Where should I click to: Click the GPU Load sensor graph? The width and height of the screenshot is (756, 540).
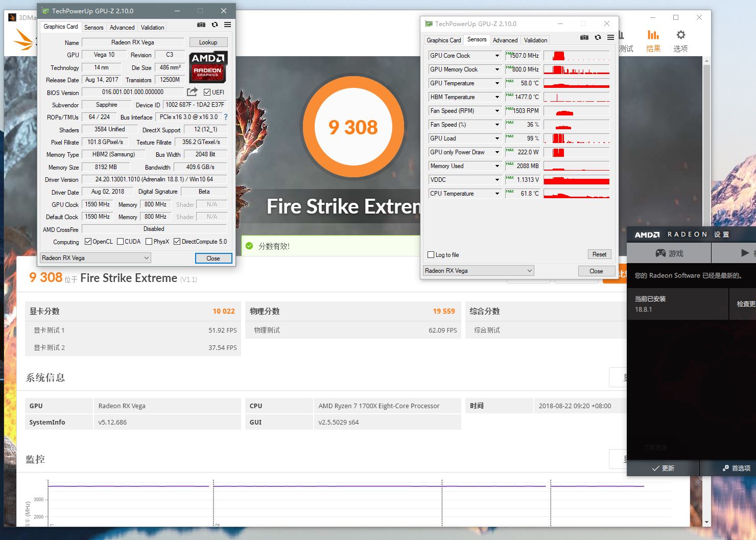577,138
